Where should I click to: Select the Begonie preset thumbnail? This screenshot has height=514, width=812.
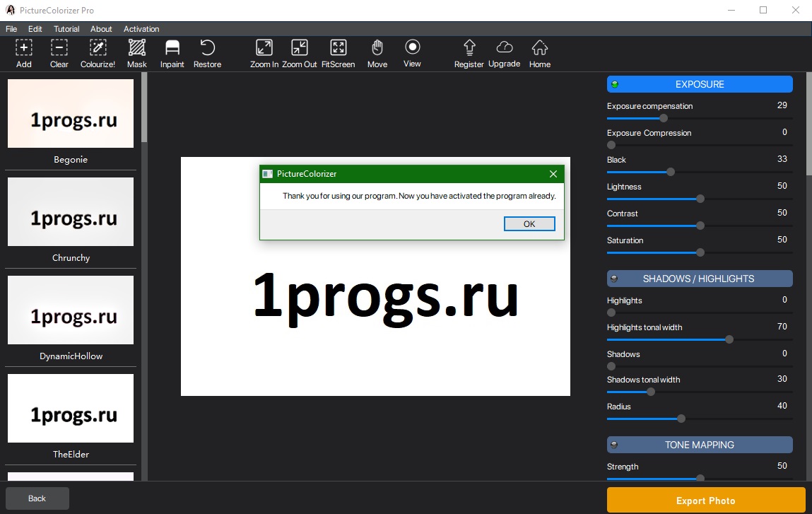click(x=71, y=113)
